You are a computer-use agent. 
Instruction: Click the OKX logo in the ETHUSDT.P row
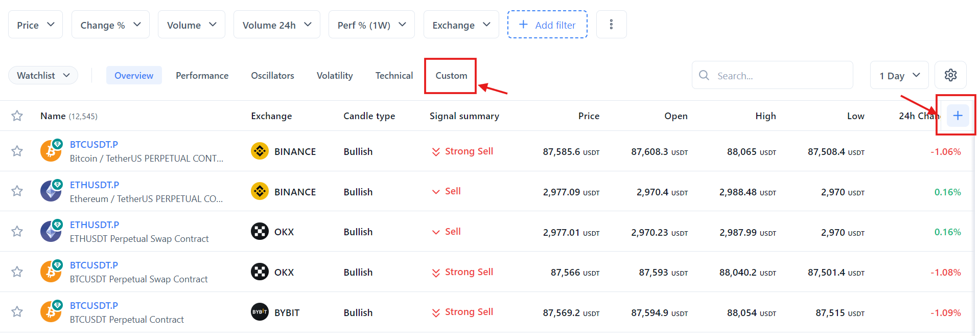tap(260, 232)
